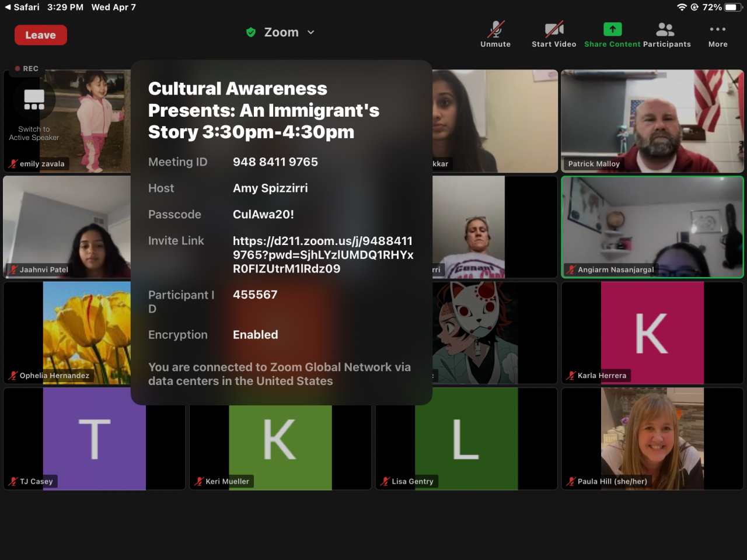Select Jaahnvi Patel's video tile
Image resolution: width=747 pixels, height=560 pixels.
[x=67, y=227]
